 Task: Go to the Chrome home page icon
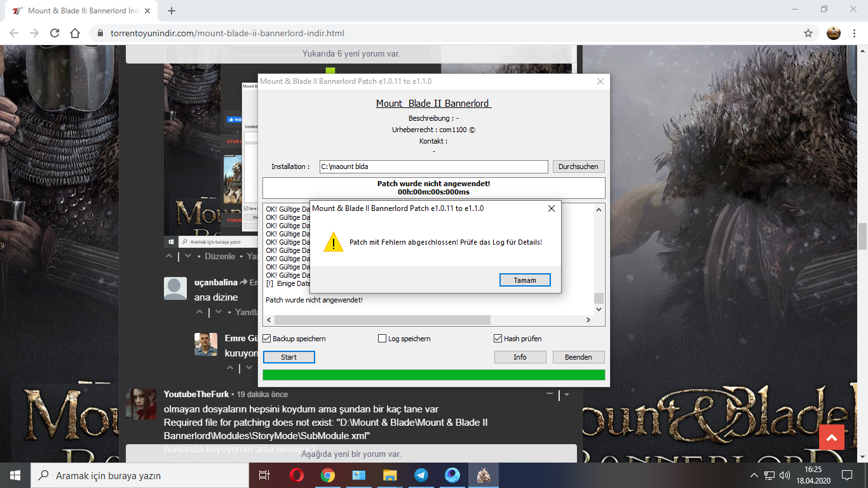[x=75, y=33]
